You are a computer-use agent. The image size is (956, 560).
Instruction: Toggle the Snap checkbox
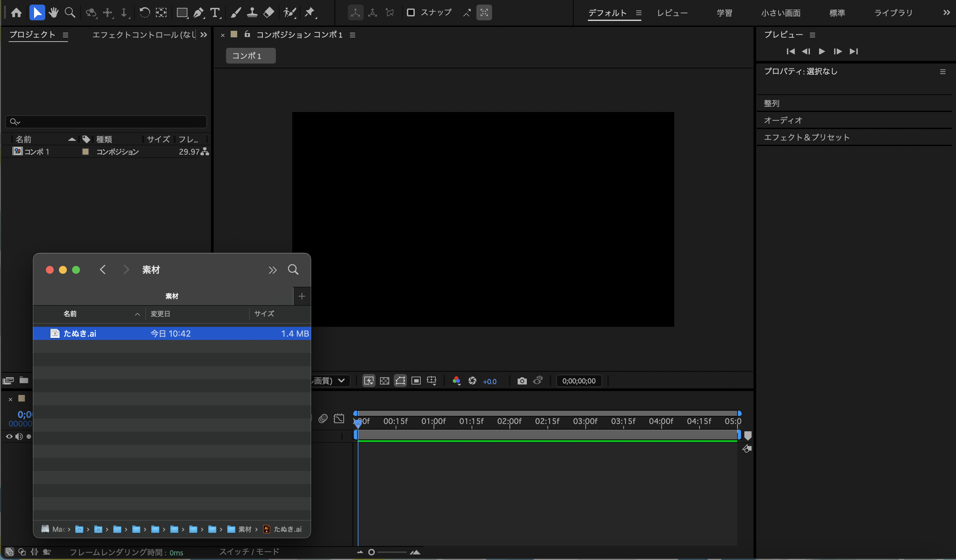click(x=411, y=12)
